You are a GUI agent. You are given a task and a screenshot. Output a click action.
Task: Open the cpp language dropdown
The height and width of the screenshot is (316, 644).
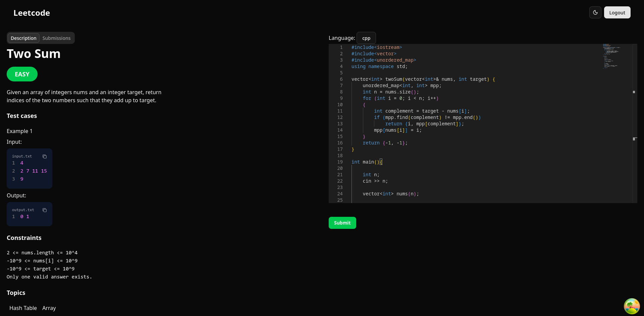[366, 38]
